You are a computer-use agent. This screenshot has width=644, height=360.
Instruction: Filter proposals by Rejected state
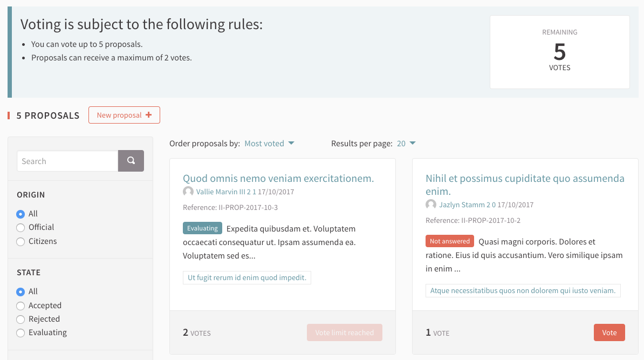tap(21, 319)
